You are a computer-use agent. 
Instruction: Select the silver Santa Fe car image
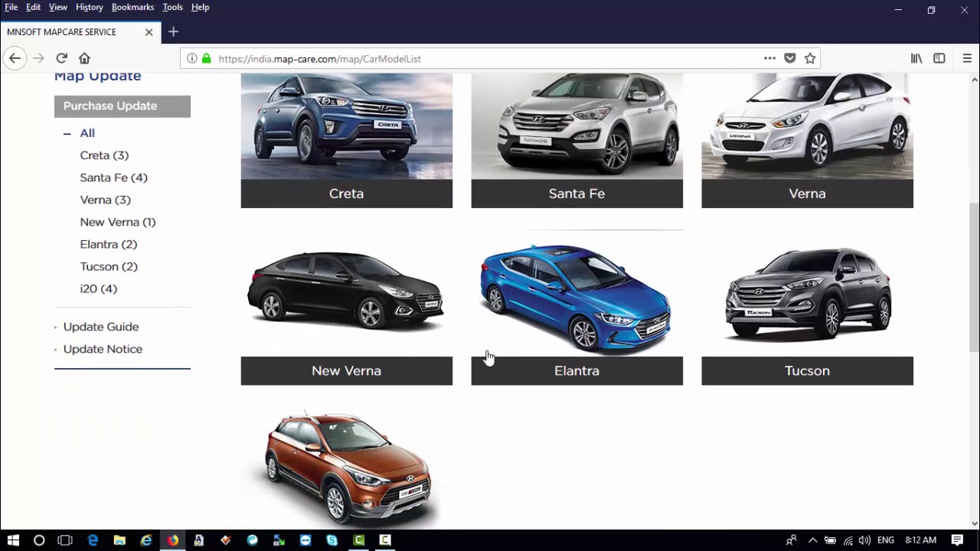point(577,126)
